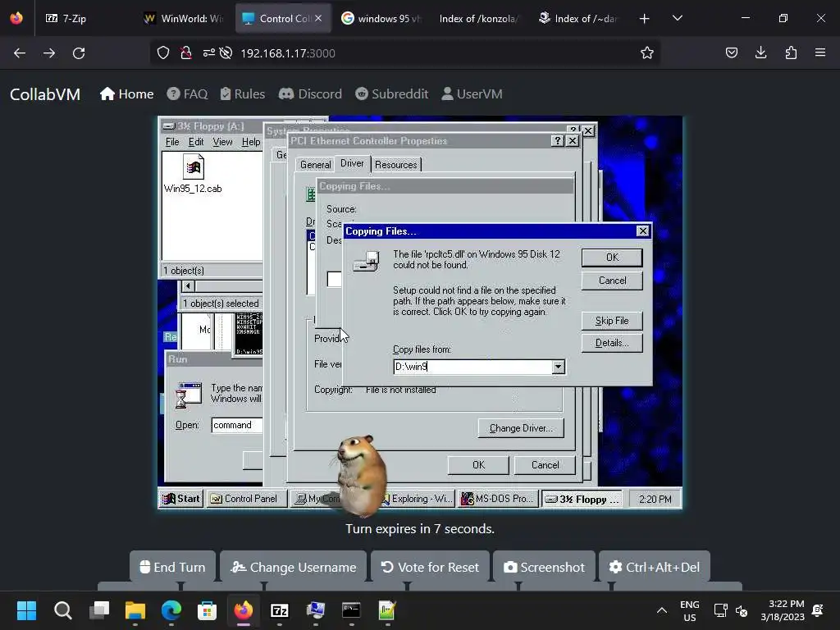Open File Explorer from taskbar
The width and height of the screenshot is (840, 630).
(x=135, y=610)
